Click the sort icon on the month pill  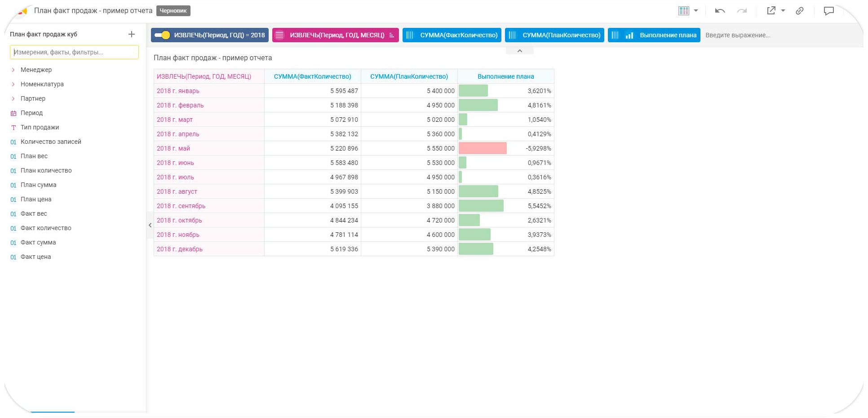[392, 35]
